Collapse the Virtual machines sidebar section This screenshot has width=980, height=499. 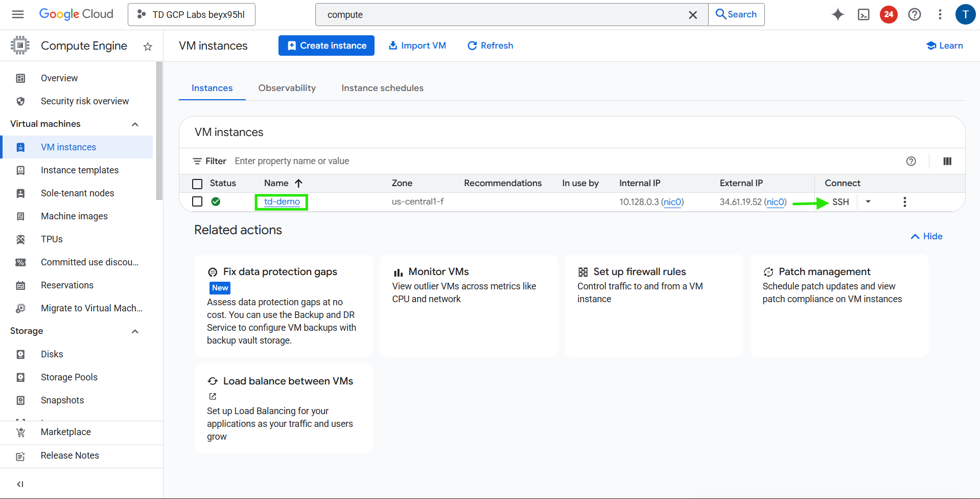(x=135, y=124)
